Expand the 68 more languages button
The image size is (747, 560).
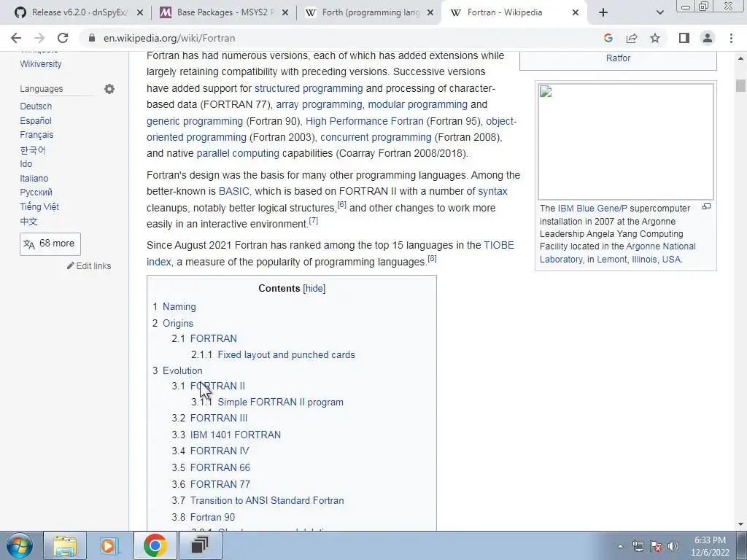[x=50, y=244]
